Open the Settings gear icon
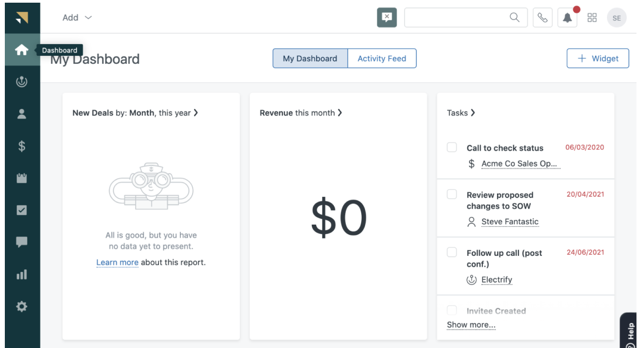Image resolution: width=644 pixels, height=348 pixels. click(21, 307)
